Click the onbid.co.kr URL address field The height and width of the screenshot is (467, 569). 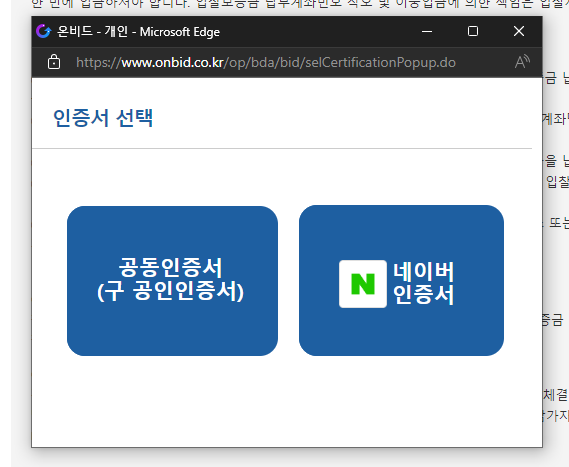(x=266, y=62)
